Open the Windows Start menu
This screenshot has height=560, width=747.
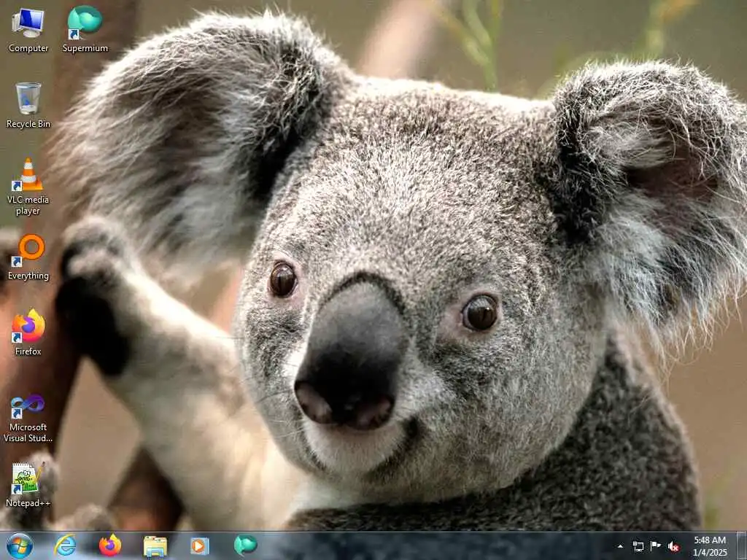coord(20,545)
